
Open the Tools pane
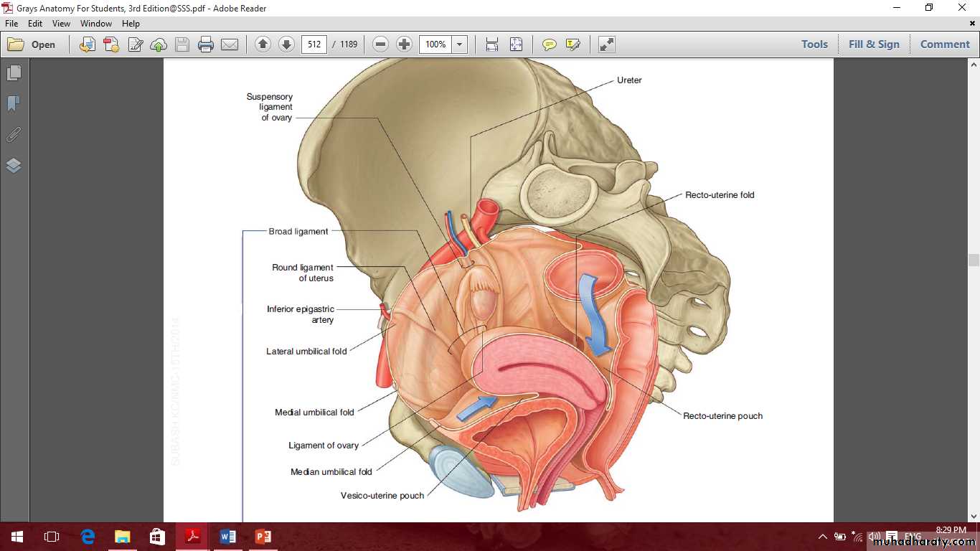pyautogui.click(x=814, y=44)
